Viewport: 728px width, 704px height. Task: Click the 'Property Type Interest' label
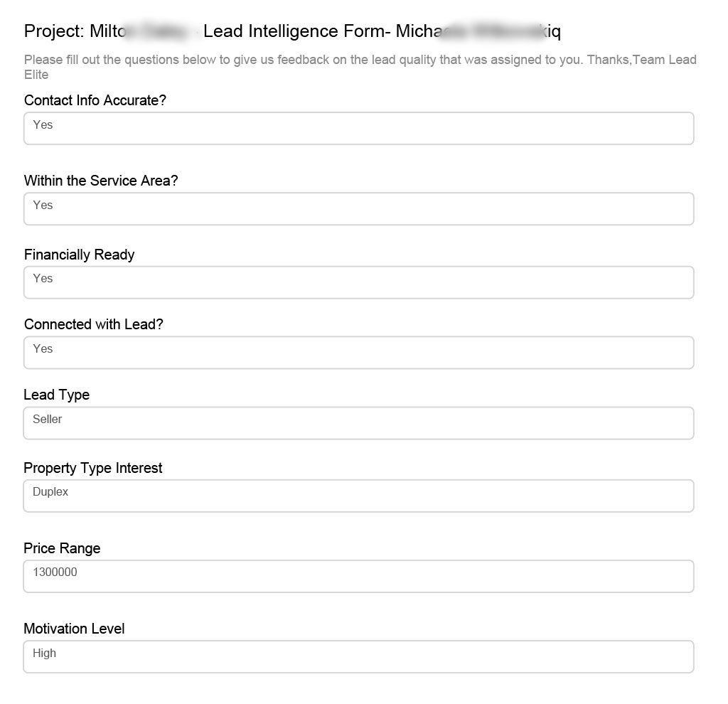coord(92,468)
